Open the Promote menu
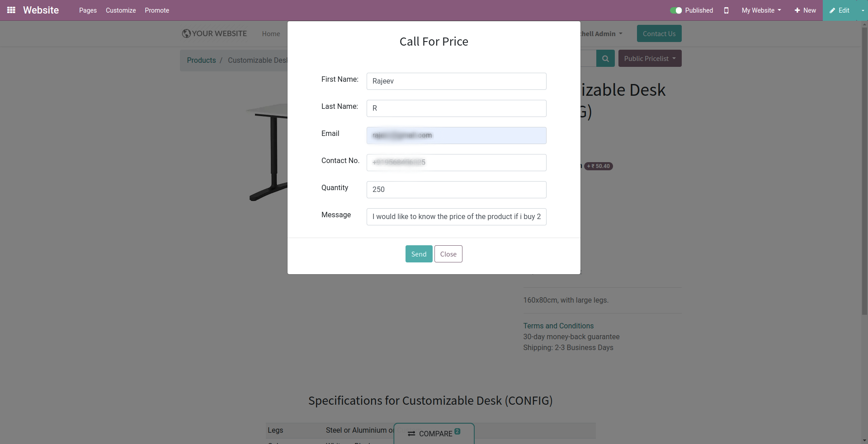 [157, 10]
